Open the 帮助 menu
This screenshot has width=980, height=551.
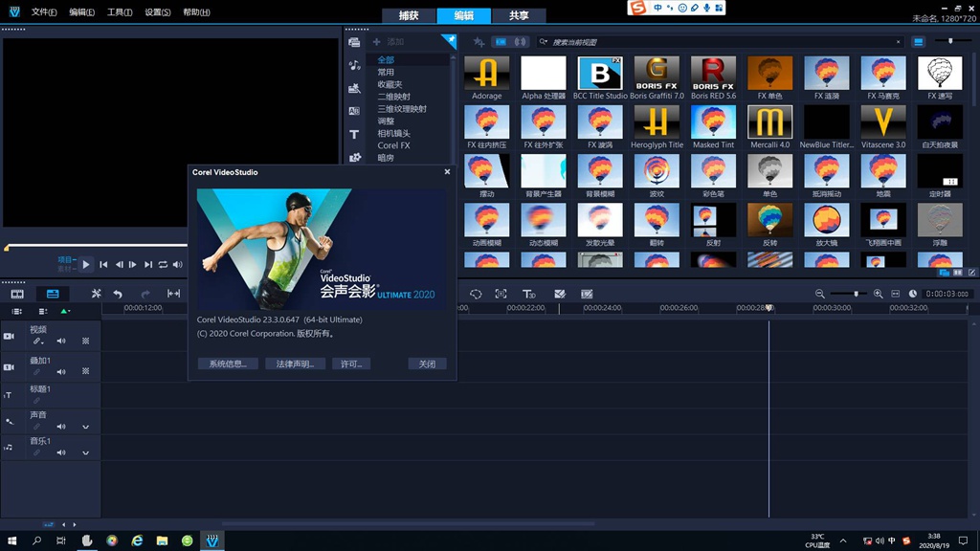[196, 11]
